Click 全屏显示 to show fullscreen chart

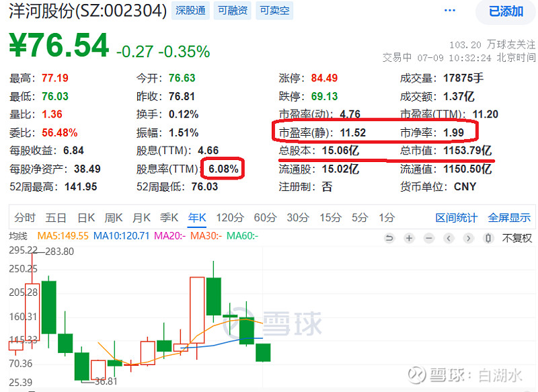click(509, 217)
